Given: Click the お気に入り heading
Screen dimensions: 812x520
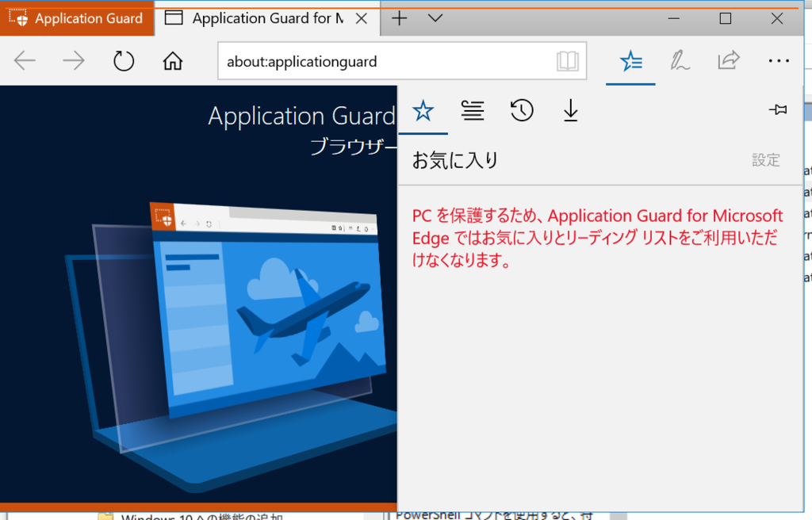Looking at the screenshot, I should click(x=454, y=160).
